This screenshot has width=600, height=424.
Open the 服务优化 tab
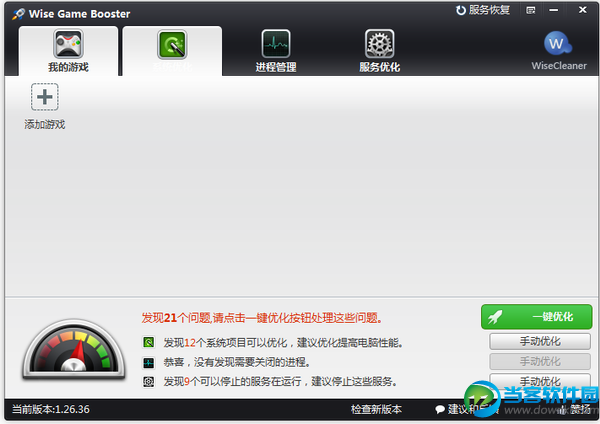pos(380,51)
